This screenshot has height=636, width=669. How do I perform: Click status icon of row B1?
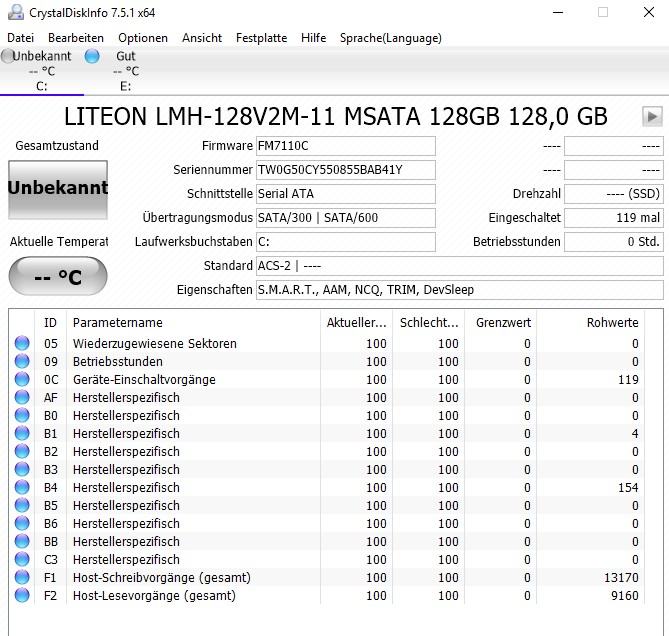[x=22, y=433]
